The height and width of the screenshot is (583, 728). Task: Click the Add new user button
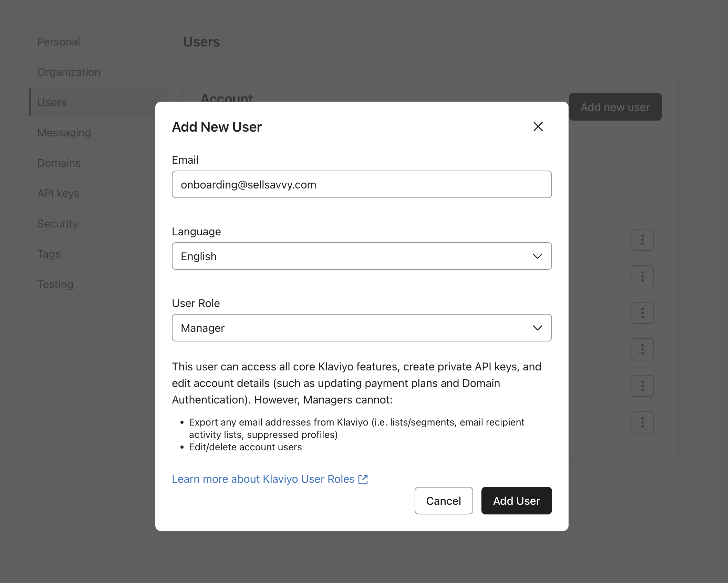click(x=615, y=107)
